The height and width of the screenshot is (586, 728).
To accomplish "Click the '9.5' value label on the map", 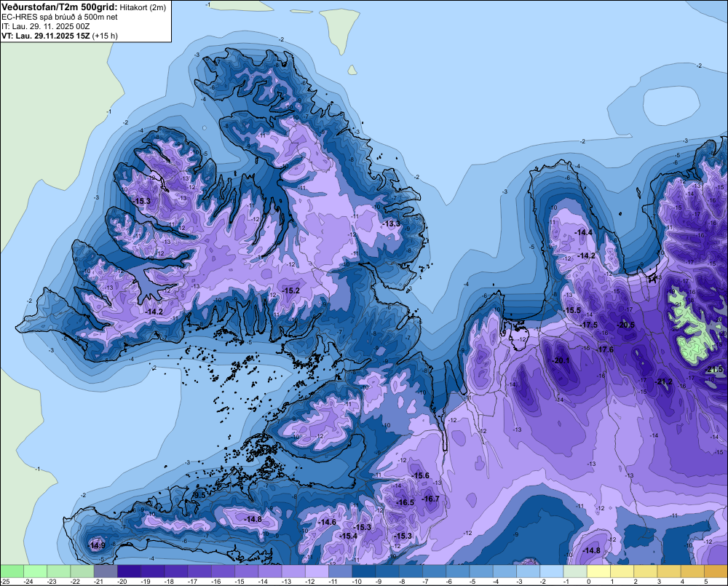I will [199, 496].
